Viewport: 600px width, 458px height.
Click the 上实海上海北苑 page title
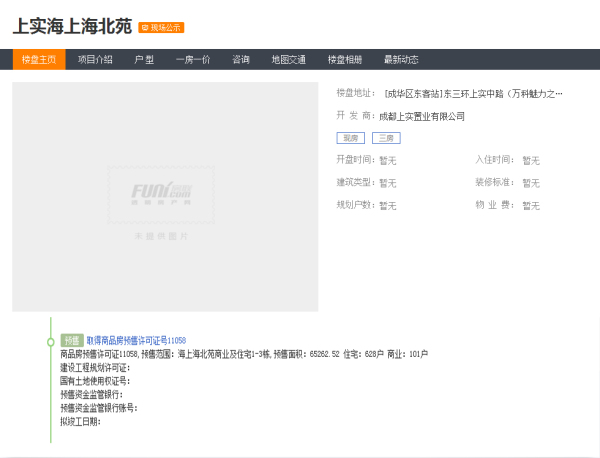point(72,27)
